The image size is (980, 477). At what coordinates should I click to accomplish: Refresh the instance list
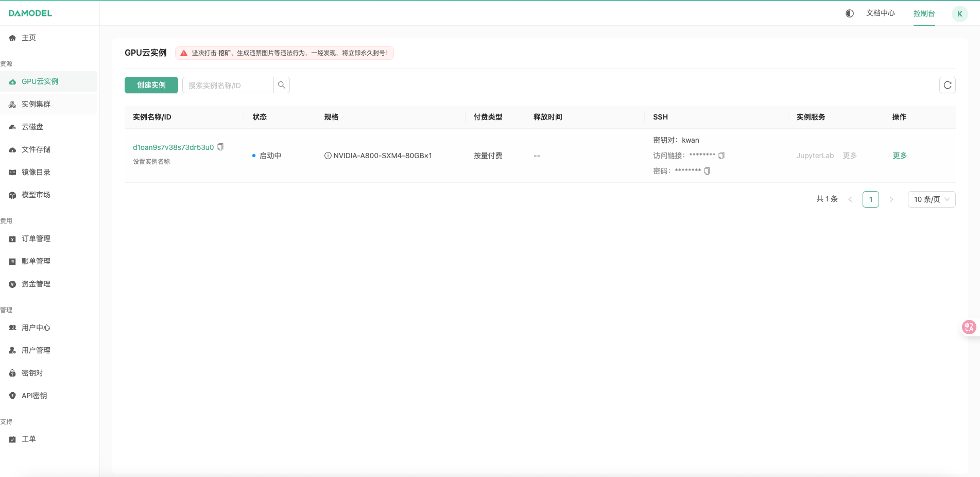coord(948,85)
